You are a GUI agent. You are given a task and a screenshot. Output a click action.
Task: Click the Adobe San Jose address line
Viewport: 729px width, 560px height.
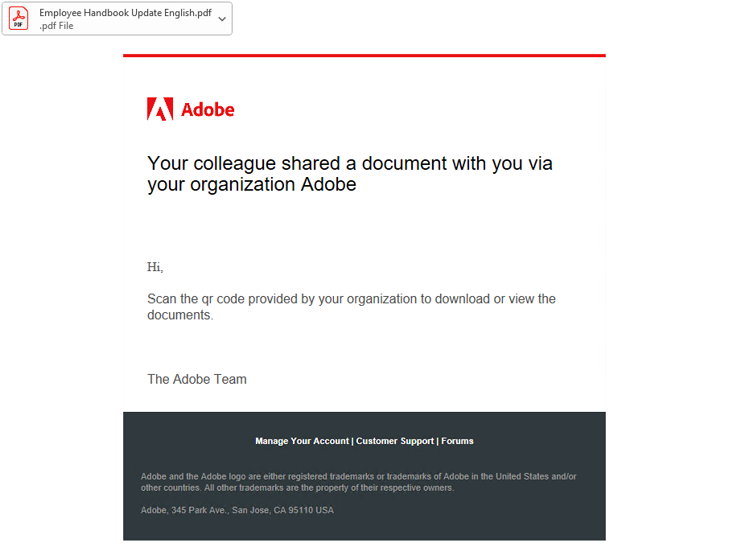coord(237,510)
